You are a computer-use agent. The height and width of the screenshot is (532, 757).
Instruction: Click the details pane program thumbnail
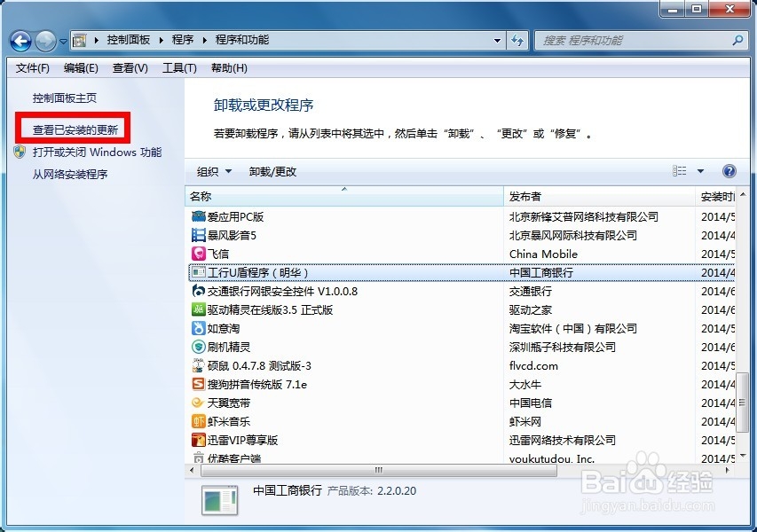coord(220,500)
